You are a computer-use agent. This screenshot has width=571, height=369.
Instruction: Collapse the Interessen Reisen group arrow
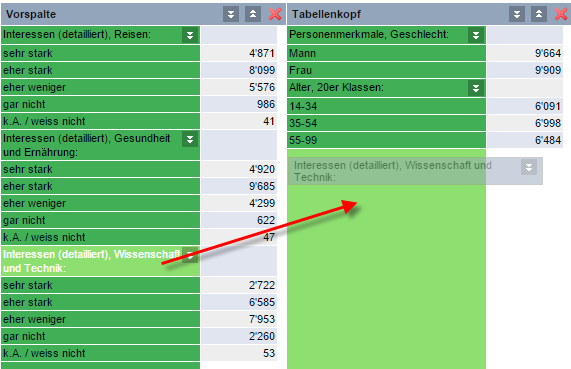click(x=190, y=35)
